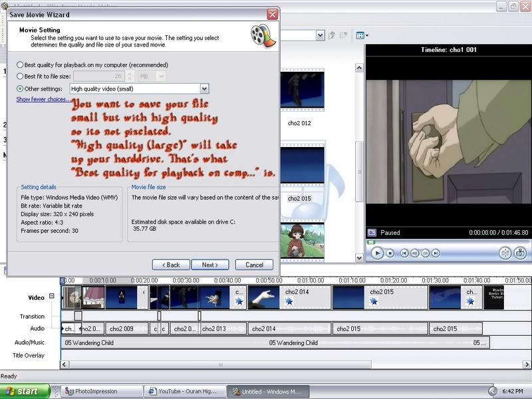Select the cho2 014 clip on Audio track

[x=290, y=329]
